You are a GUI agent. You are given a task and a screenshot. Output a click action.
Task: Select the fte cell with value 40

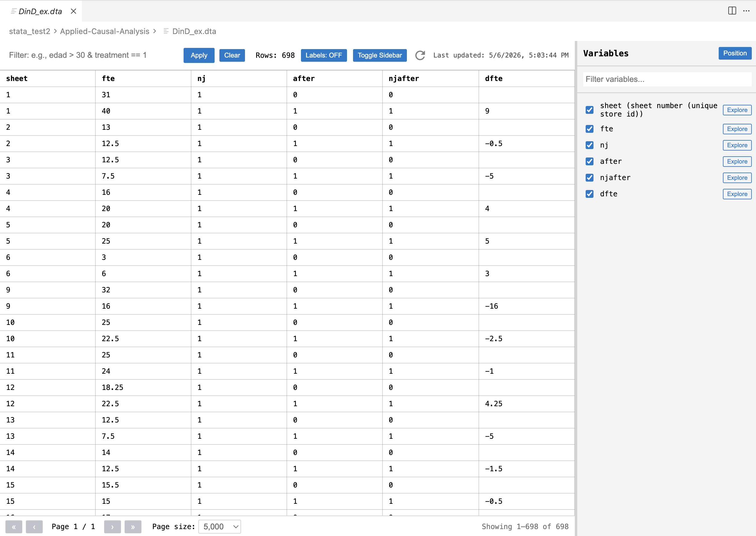coord(143,111)
